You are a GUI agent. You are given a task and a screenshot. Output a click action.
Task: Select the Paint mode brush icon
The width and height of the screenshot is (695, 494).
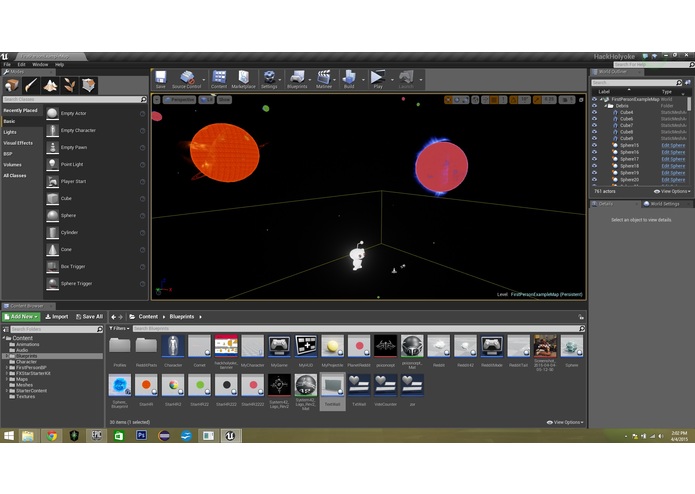pyautogui.click(x=31, y=85)
